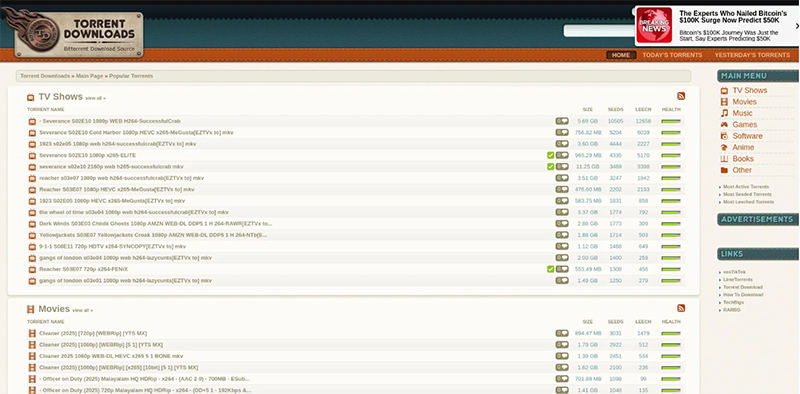Click the Software disk icon in Main Menu
This screenshot has height=394, width=800.
tap(724, 136)
